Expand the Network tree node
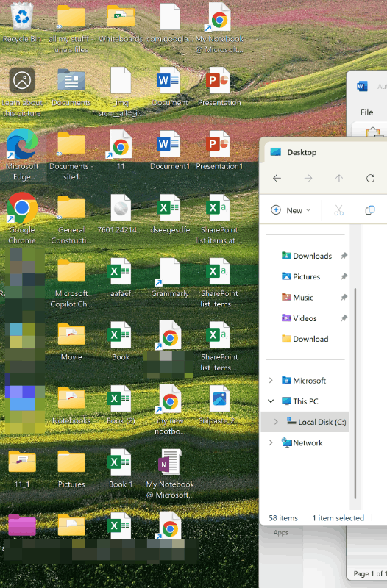The height and width of the screenshot is (588, 387). (x=271, y=443)
